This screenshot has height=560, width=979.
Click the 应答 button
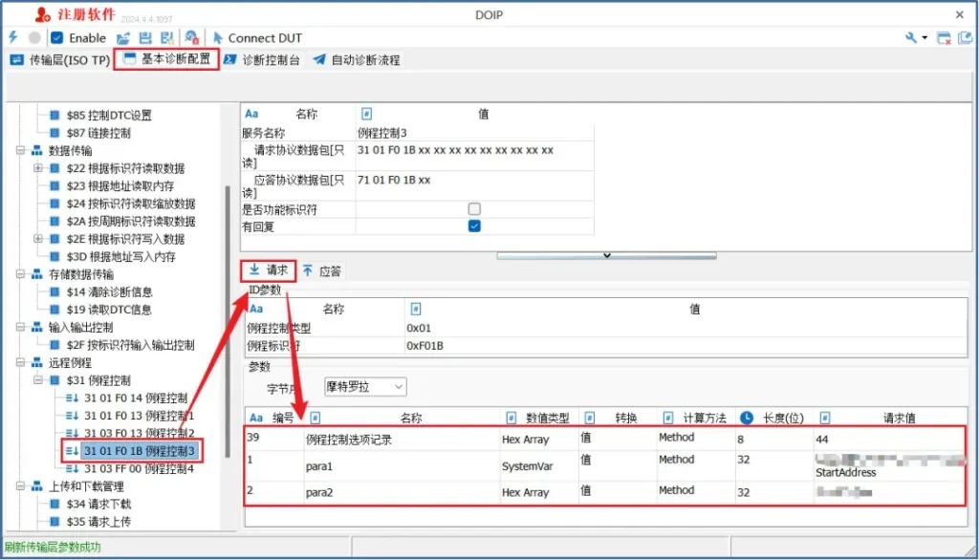click(x=322, y=271)
